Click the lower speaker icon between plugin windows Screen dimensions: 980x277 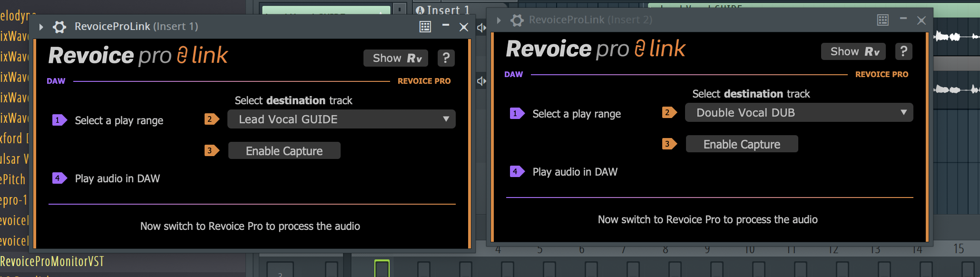[x=481, y=81]
